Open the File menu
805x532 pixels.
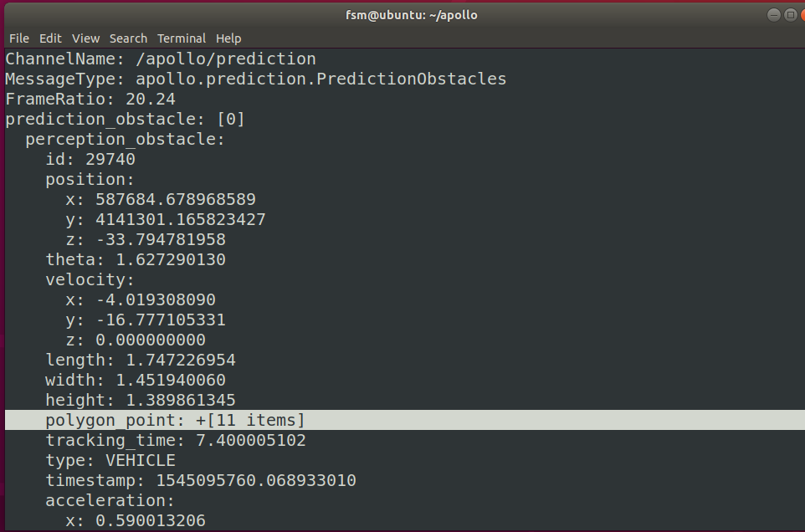tap(18, 38)
